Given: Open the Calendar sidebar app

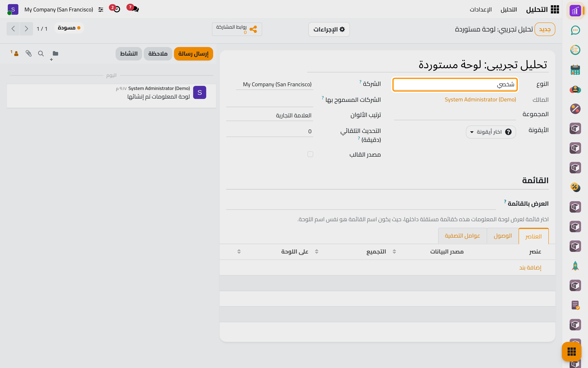Looking at the screenshot, I should tap(575, 70).
